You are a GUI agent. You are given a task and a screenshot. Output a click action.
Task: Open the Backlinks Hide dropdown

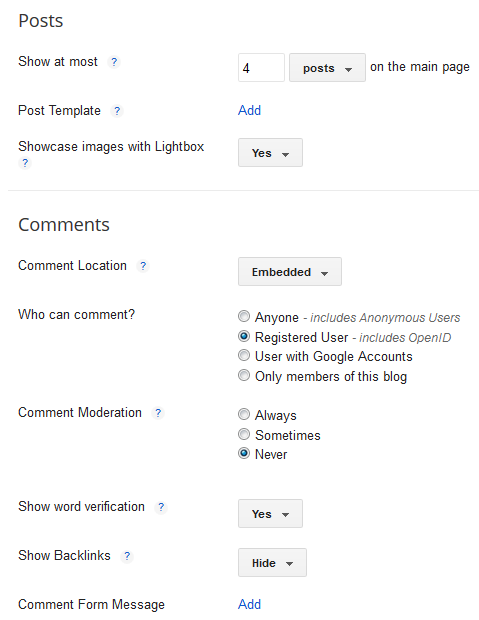point(272,563)
